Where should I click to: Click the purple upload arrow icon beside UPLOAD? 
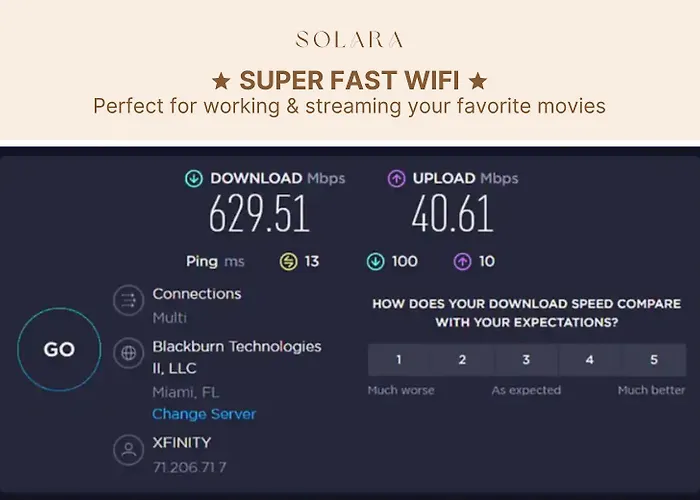[396, 179]
